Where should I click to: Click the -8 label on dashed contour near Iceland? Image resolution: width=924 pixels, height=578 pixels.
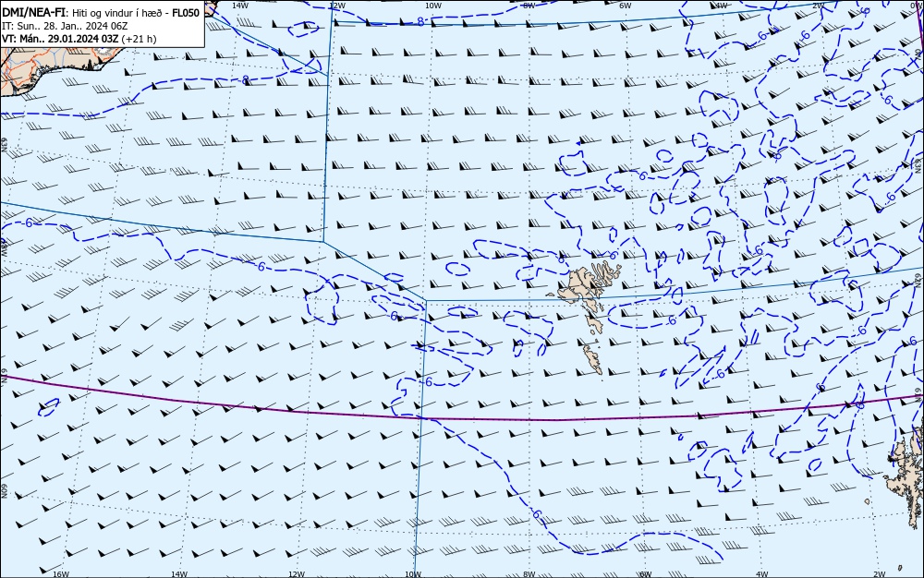[245, 79]
